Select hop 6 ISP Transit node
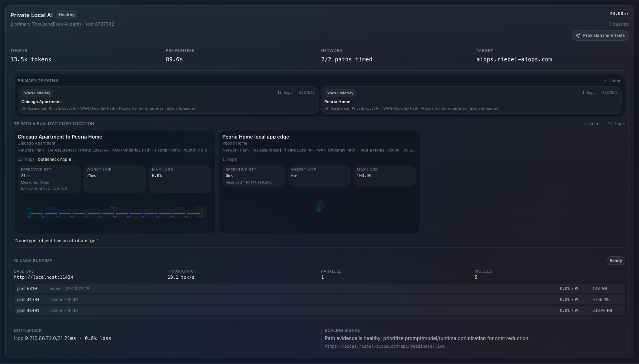The image size is (639, 364). [x=101, y=213]
